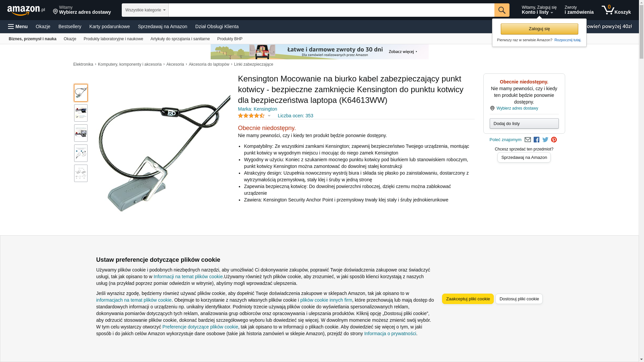This screenshot has height=362, width=644.
Task: Select the last product thumbnail image
Action: (81, 173)
